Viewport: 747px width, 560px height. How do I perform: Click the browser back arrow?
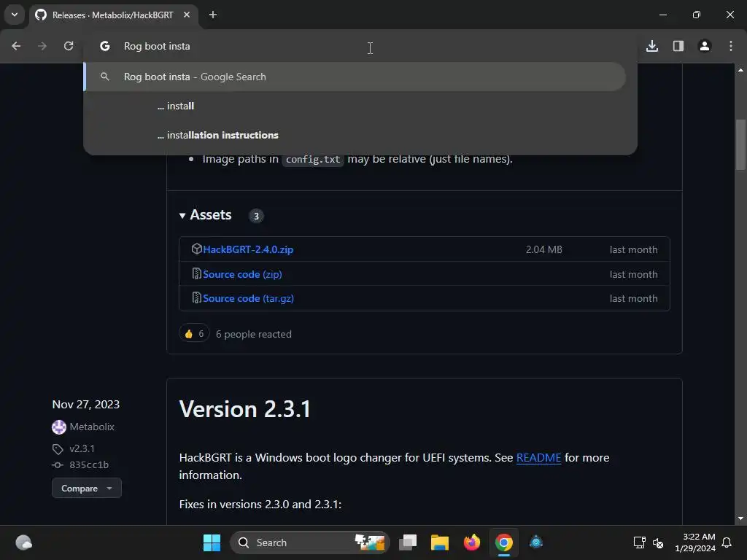pos(16,46)
